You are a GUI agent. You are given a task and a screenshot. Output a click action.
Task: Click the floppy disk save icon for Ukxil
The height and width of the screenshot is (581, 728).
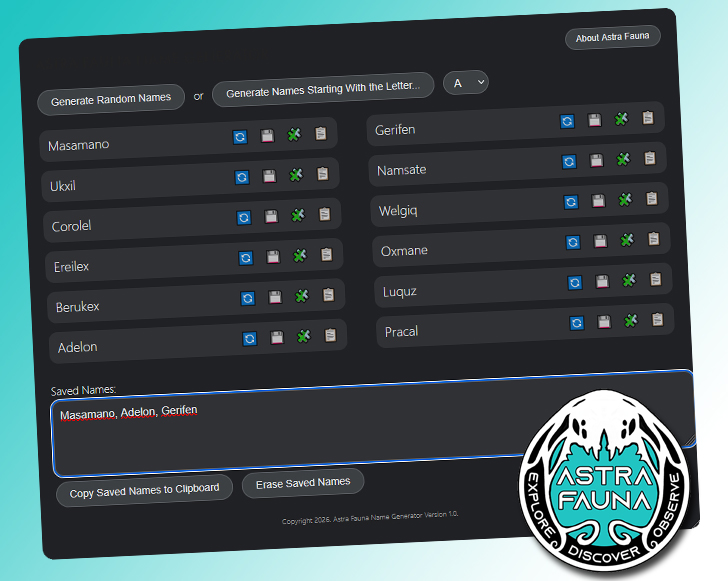click(269, 176)
